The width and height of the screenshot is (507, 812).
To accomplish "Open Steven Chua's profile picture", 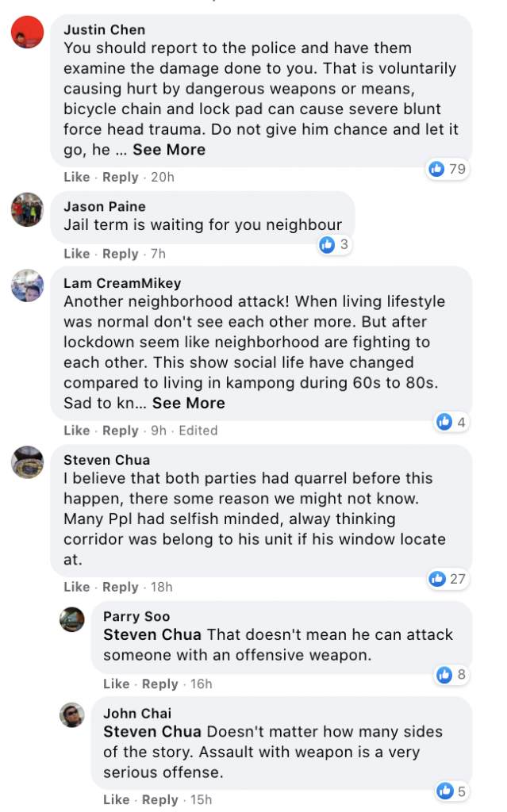I will pos(28,462).
